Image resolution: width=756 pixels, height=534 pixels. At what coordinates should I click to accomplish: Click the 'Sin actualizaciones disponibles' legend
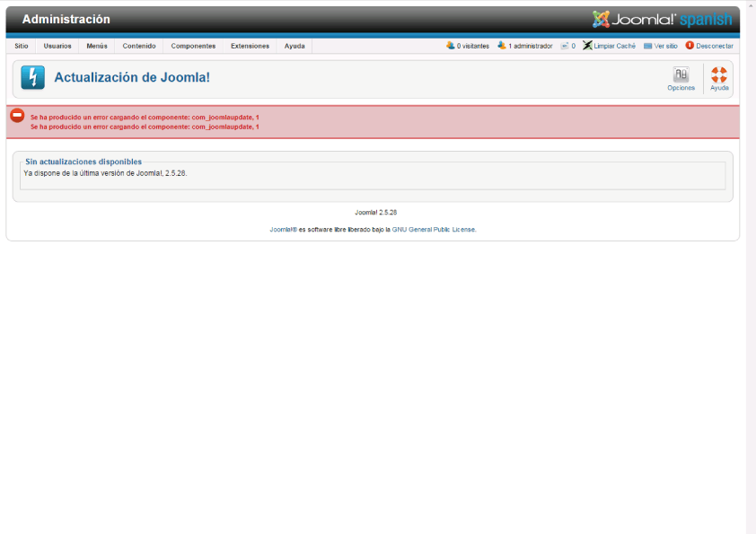(x=84, y=162)
